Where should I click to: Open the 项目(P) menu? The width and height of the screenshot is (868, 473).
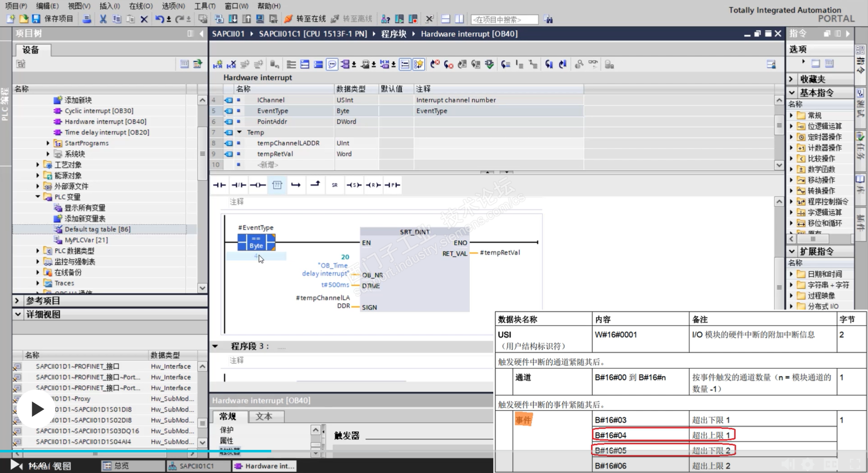[16, 6]
